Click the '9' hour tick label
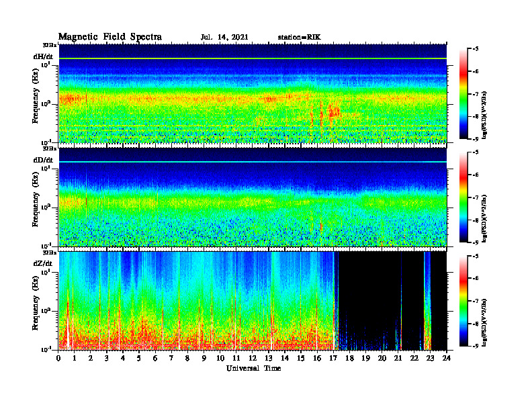This screenshot has width=532, height=411. click(x=204, y=359)
